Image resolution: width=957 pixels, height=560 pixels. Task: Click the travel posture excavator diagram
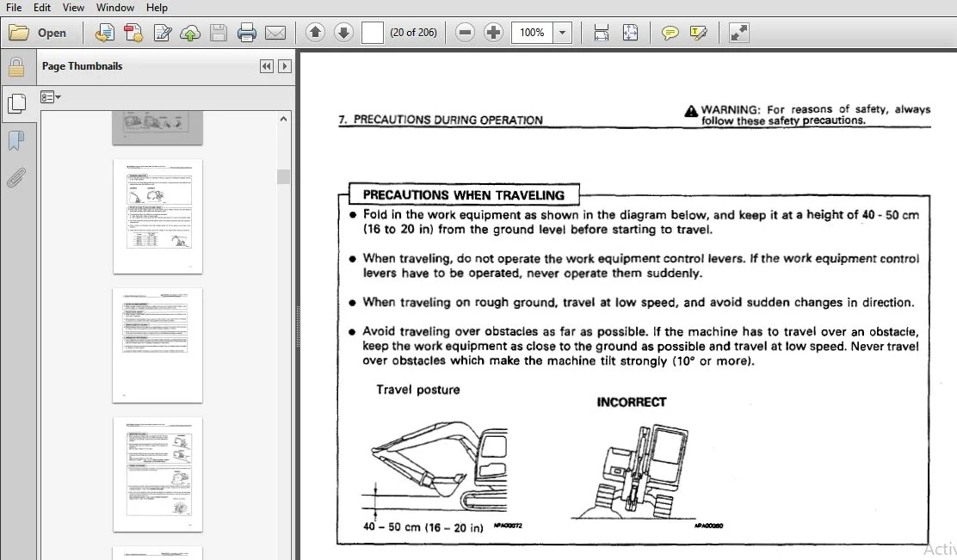pos(435,469)
